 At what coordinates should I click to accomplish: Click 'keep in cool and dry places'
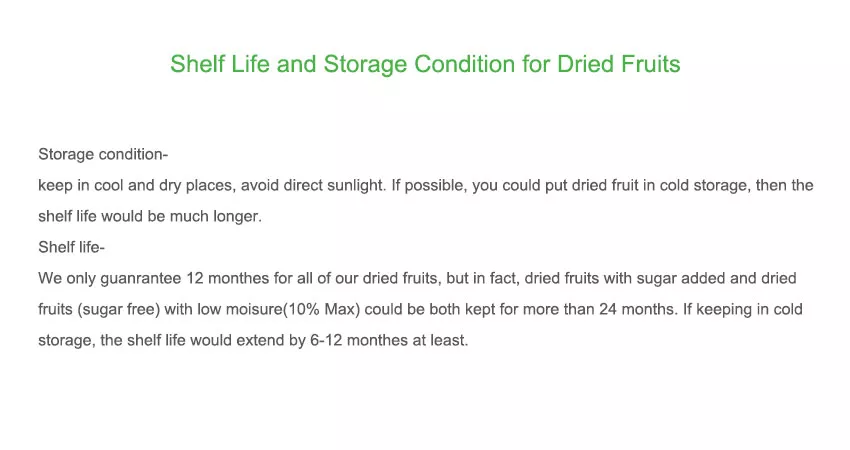(x=136, y=185)
